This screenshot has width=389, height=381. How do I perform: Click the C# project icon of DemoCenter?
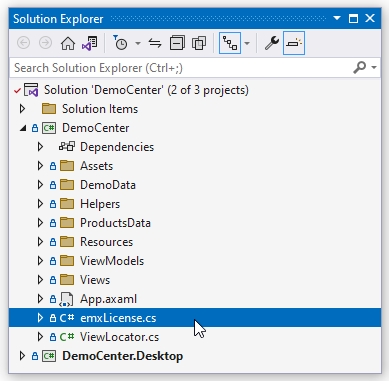[x=49, y=128]
